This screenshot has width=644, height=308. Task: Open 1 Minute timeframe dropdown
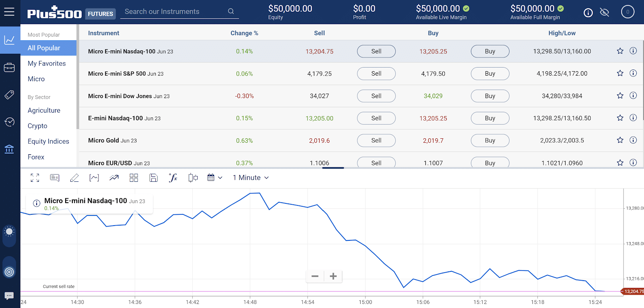point(251,178)
